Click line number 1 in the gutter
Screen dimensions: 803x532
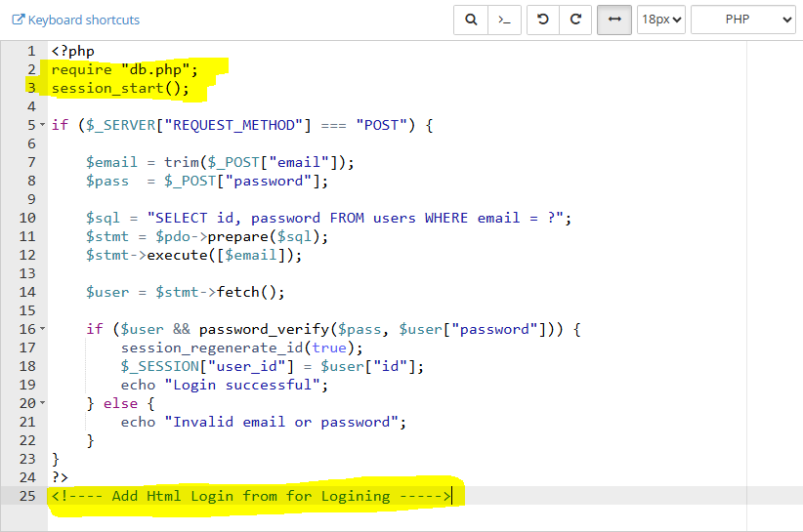(30, 51)
